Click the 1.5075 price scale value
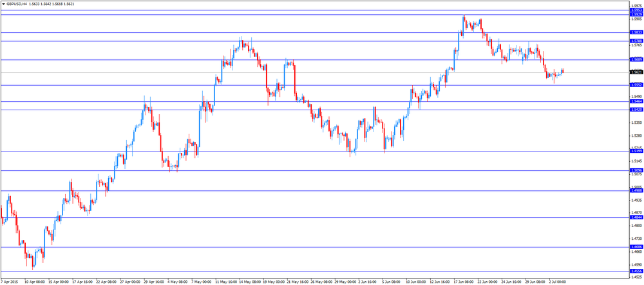The width and height of the screenshot is (644, 285). (637, 174)
